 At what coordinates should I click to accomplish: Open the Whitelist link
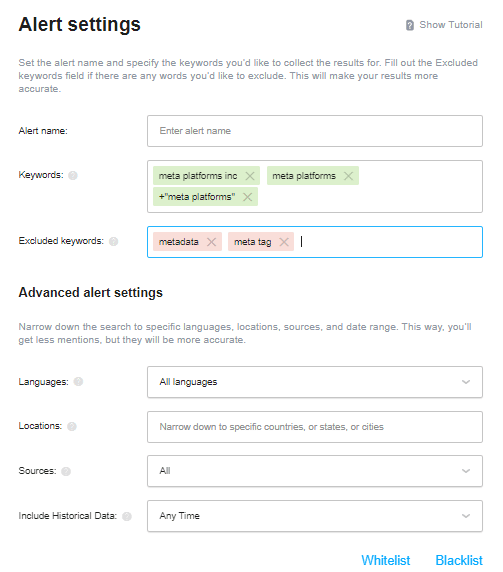[x=386, y=560]
